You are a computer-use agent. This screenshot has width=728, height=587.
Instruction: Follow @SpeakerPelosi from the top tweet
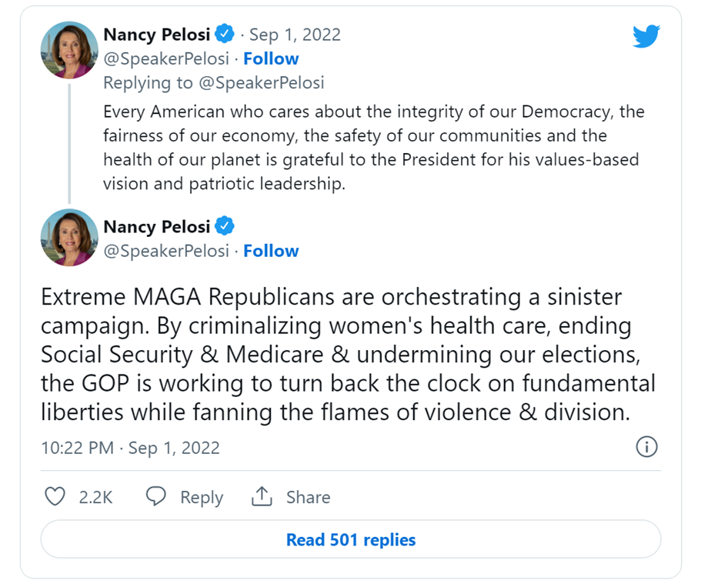coord(271,58)
